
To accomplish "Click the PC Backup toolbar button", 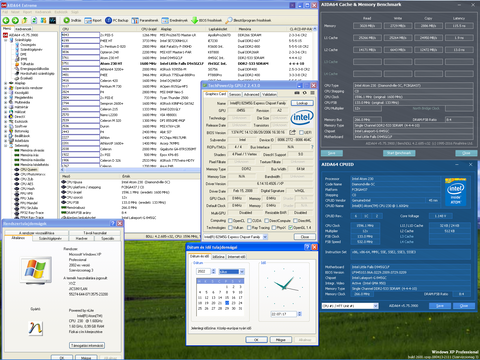I will [x=117, y=20].
